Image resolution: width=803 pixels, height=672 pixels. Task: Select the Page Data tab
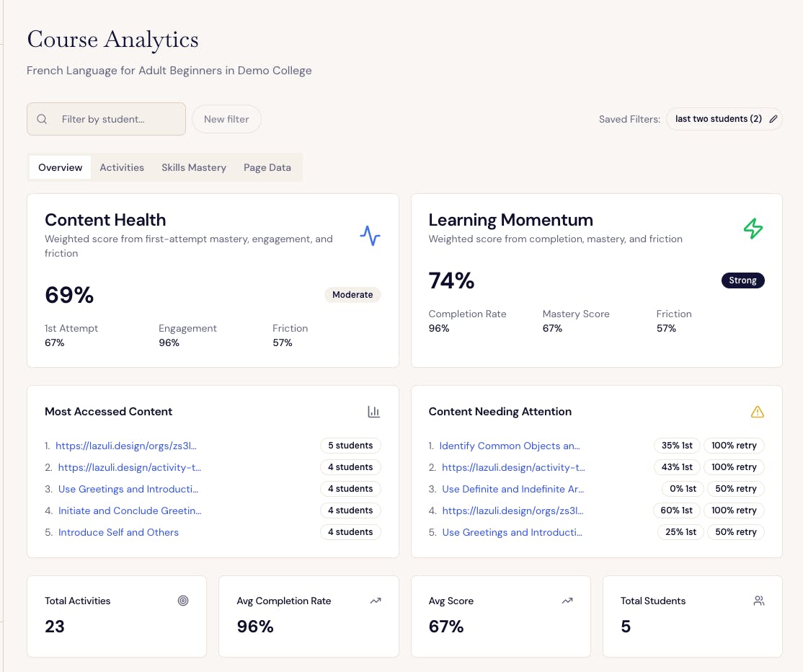click(267, 167)
